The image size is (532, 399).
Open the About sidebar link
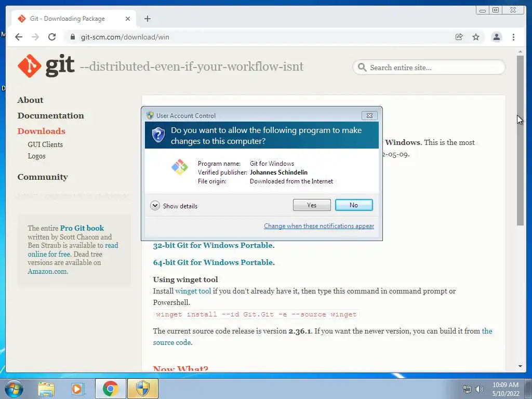coord(30,100)
